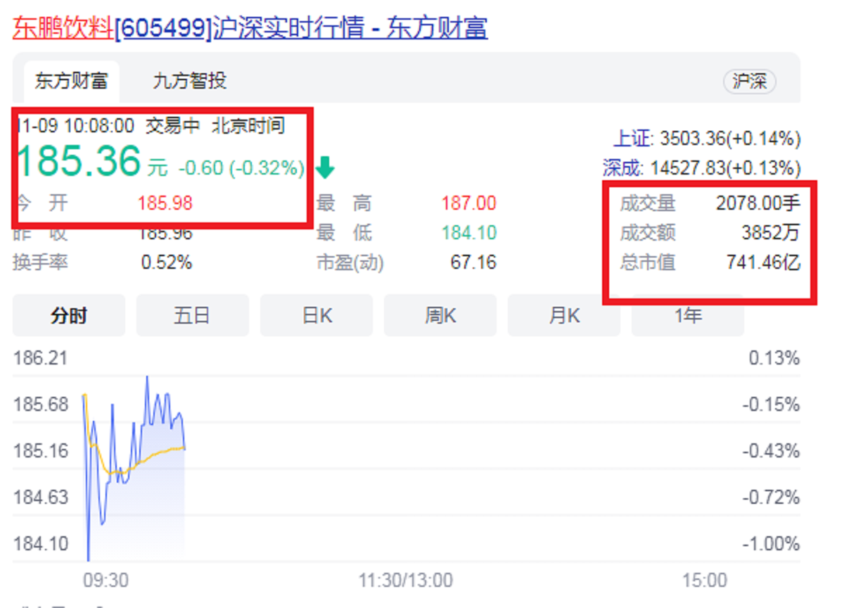Click the current price 185.36
Screen dimensions: 868x608
coord(78,160)
